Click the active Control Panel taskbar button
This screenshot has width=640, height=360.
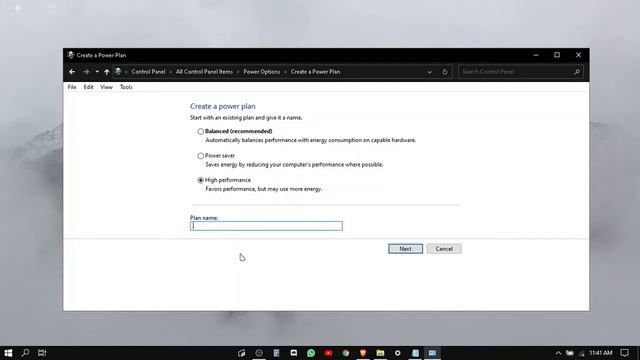coord(432,353)
